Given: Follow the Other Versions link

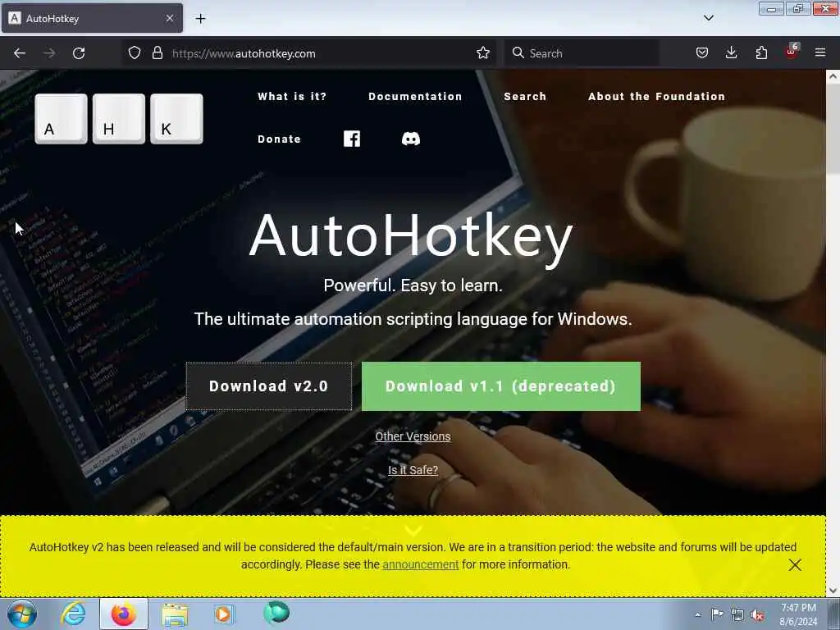Looking at the screenshot, I should 413,436.
